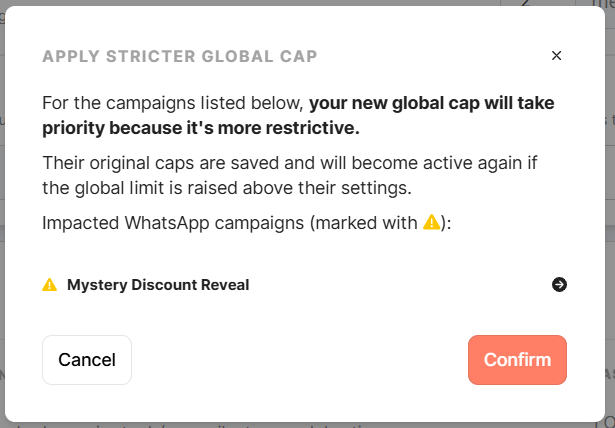Open Mystery Discount Reveal via arrow icon

(559, 285)
